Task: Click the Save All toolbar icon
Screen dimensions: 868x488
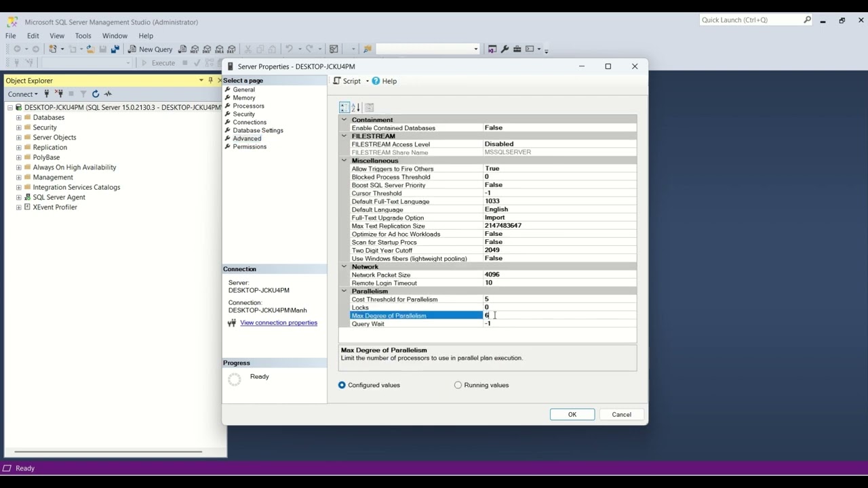Action: pyautogui.click(x=115, y=49)
